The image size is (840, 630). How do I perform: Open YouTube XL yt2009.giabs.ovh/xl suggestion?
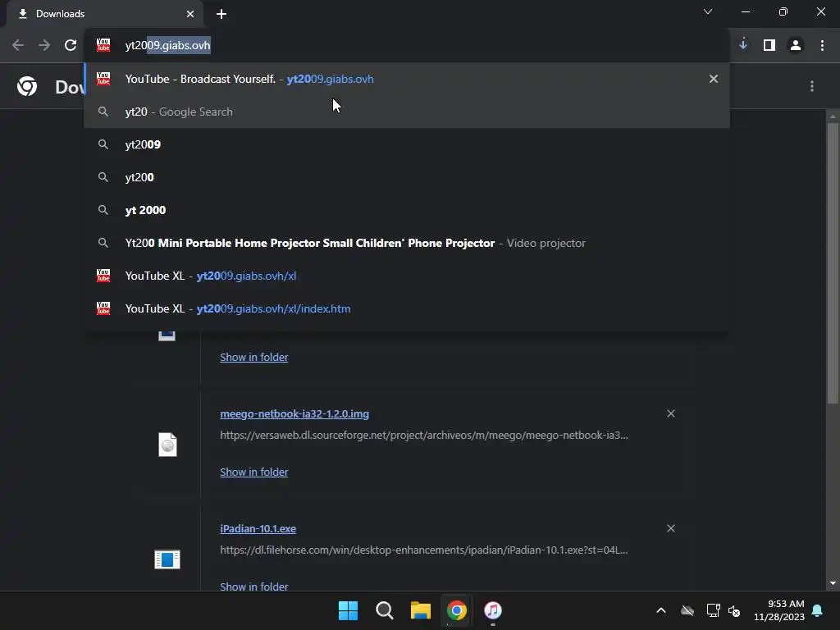(x=407, y=276)
